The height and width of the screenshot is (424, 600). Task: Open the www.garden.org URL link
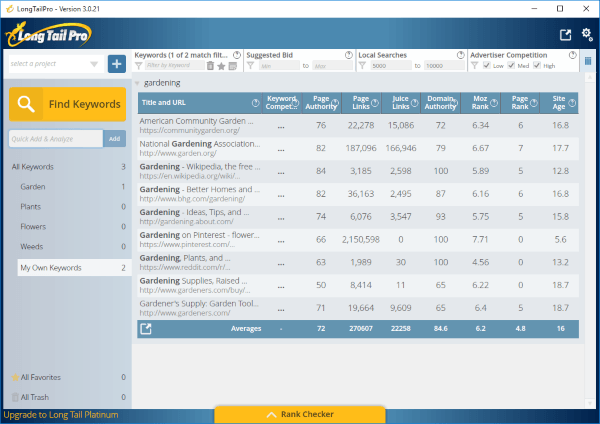[x=178, y=153]
